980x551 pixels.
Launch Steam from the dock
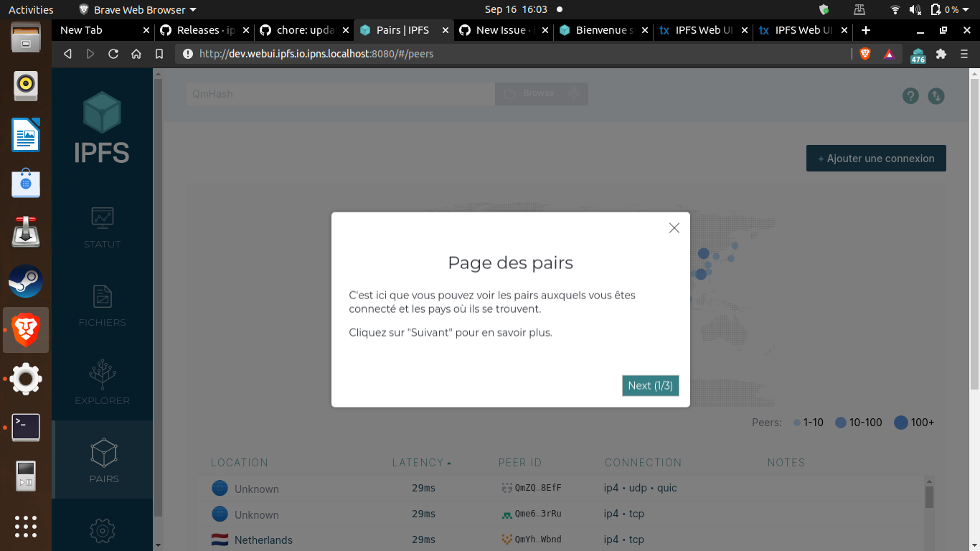coord(26,281)
